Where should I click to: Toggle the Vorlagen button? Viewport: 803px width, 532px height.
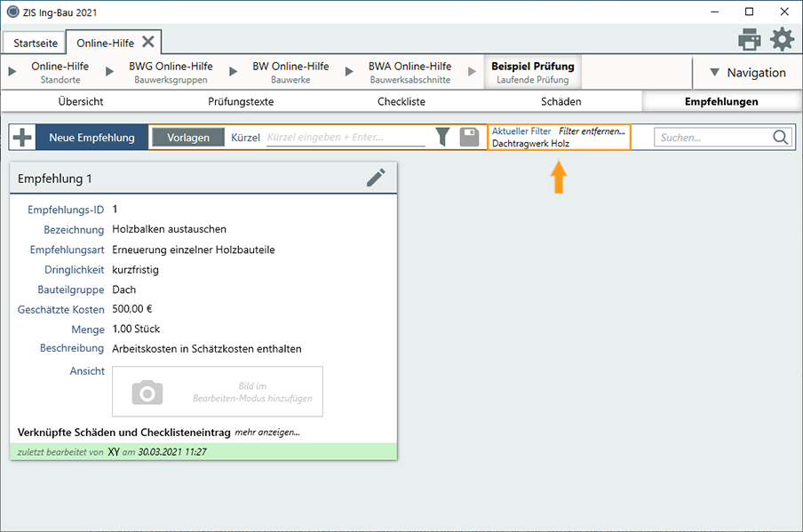(188, 138)
